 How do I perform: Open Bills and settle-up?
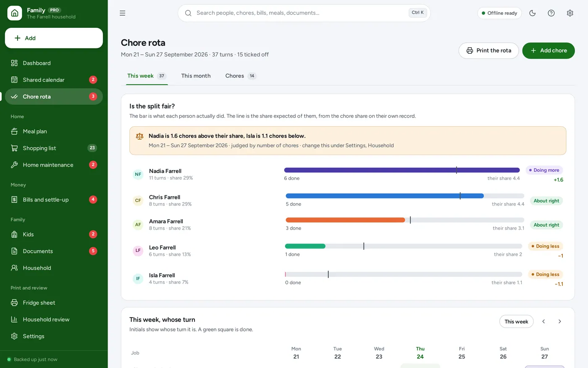coord(54,200)
